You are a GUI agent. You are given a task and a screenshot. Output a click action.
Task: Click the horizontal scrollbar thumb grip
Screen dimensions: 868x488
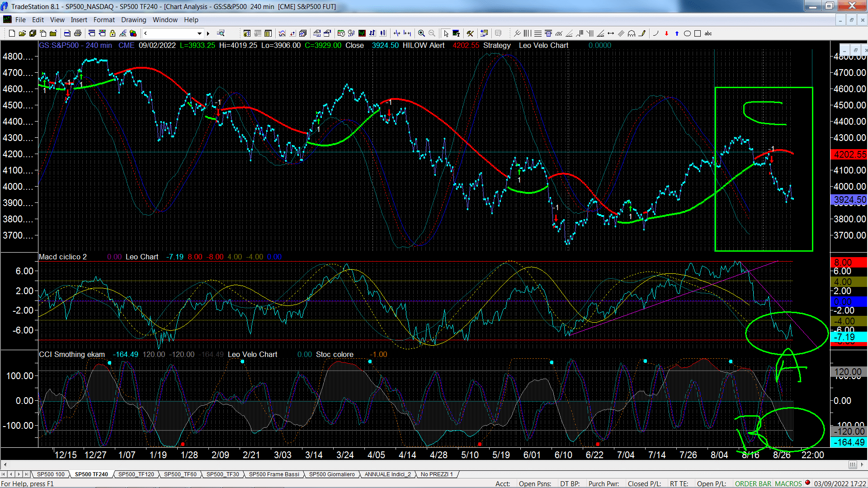(853, 464)
